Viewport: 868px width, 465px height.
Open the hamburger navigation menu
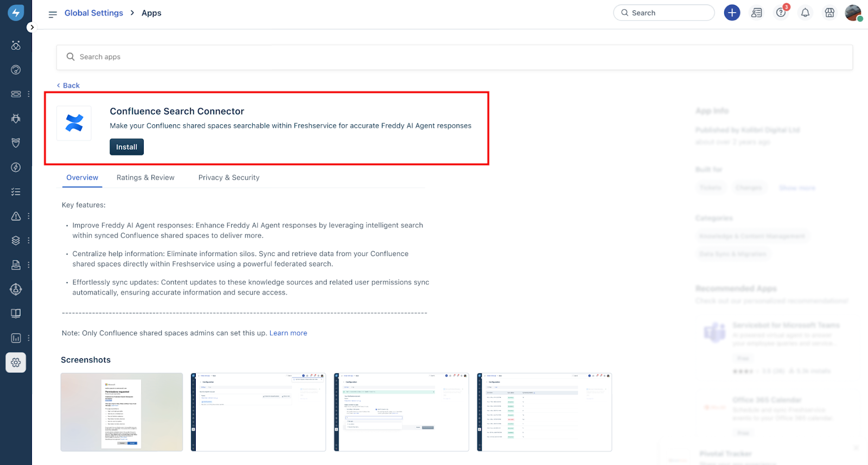[x=53, y=14]
